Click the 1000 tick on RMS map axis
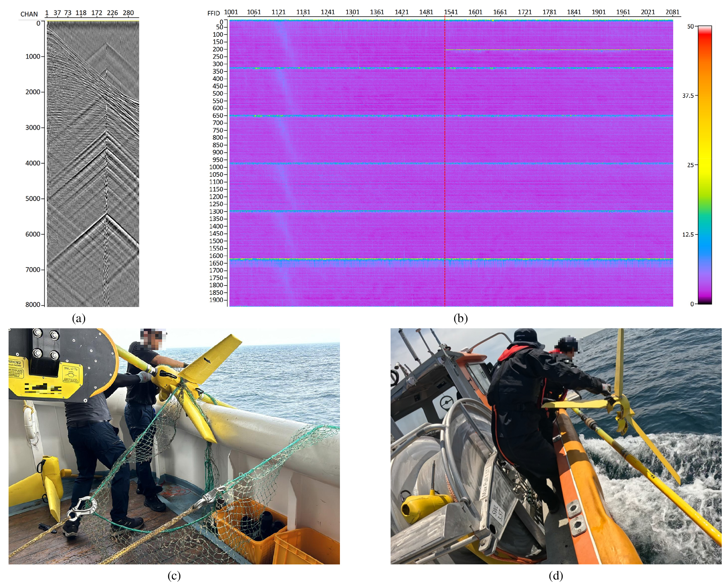The width and height of the screenshot is (728, 586). click(216, 167)
